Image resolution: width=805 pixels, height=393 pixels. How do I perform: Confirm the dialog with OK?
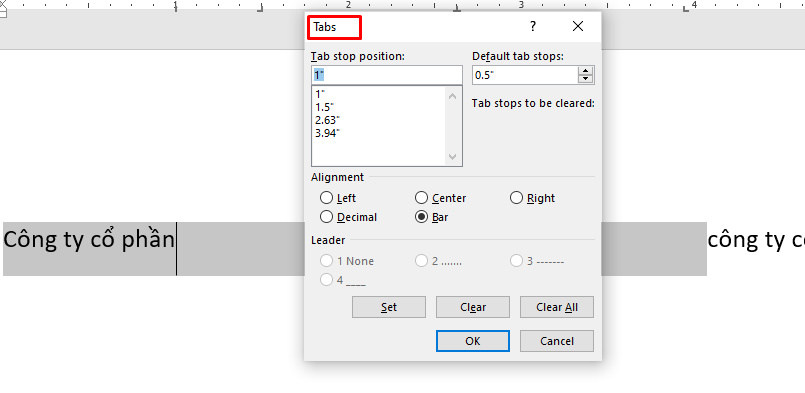pos(473,341)
